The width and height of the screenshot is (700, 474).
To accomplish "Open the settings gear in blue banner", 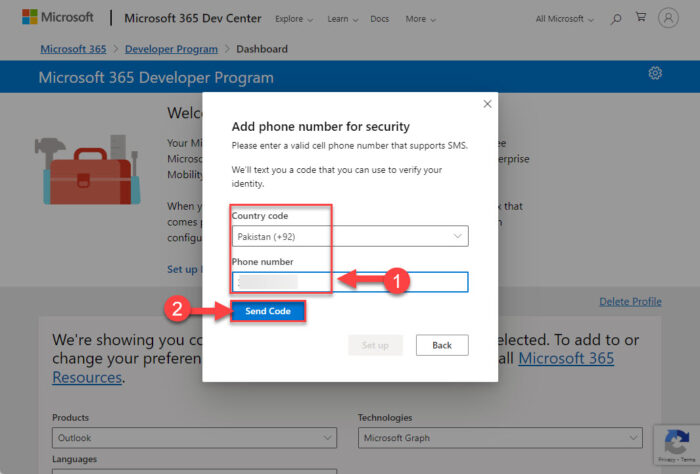I will click(x=655, y=73).
